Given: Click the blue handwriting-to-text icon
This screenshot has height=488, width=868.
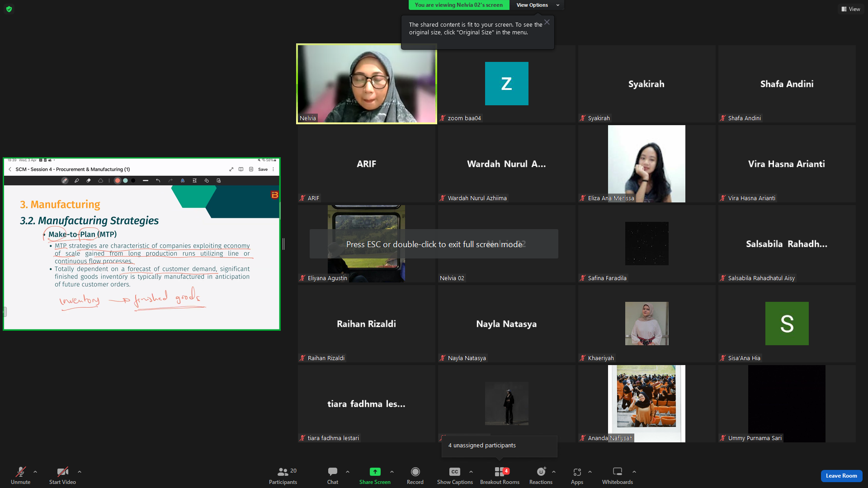Looking at the screenshot, I should tap(183, 181).
